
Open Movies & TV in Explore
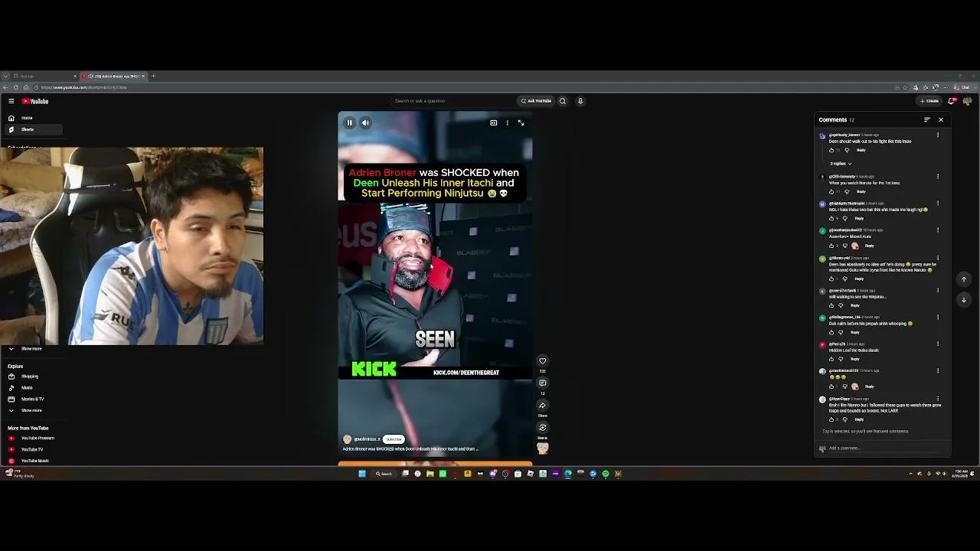coord(31,399)
